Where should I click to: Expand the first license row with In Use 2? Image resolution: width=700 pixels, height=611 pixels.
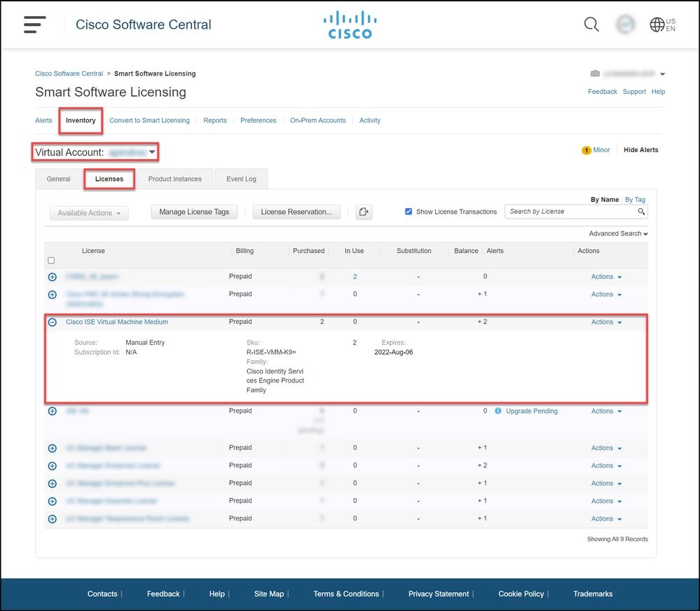(53, 277)
